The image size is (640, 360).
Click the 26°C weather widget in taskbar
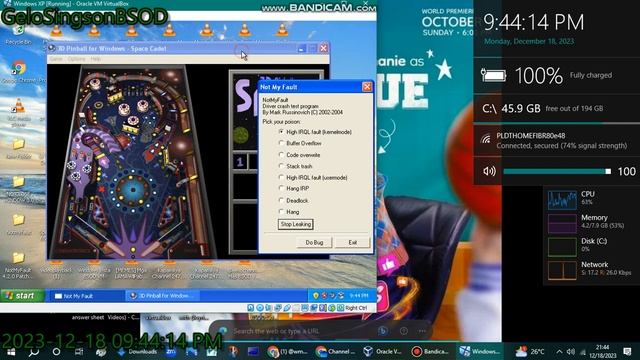(530, 351)
